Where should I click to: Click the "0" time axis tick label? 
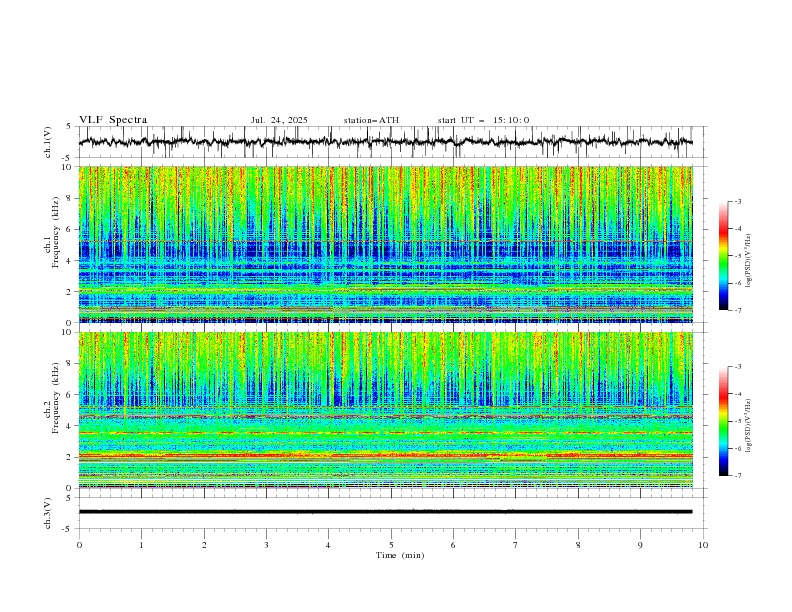click(x=79, y=545)
